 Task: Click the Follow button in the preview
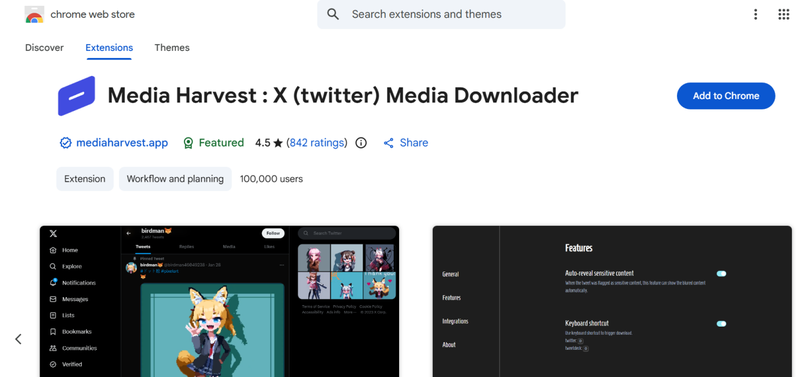(x=273, y=233)
